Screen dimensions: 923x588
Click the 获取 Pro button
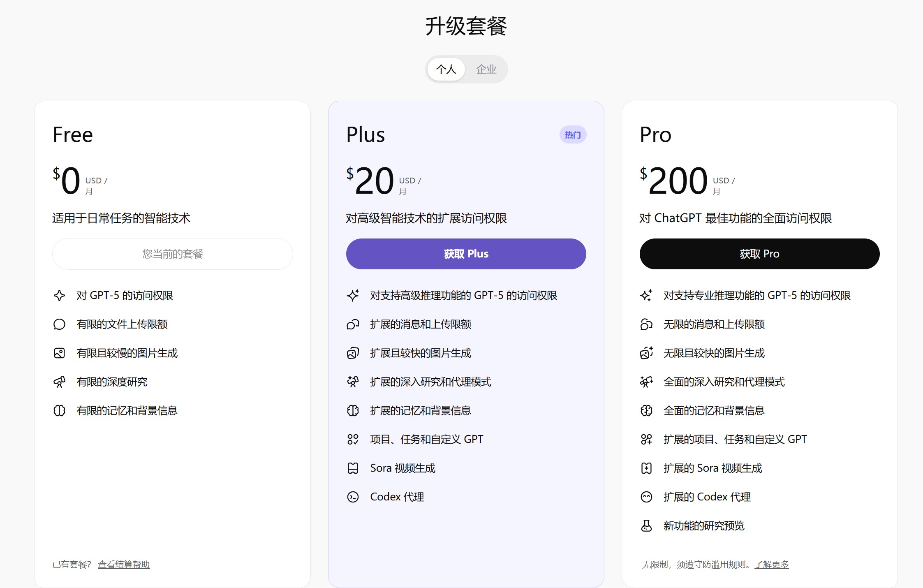(759, 254)
